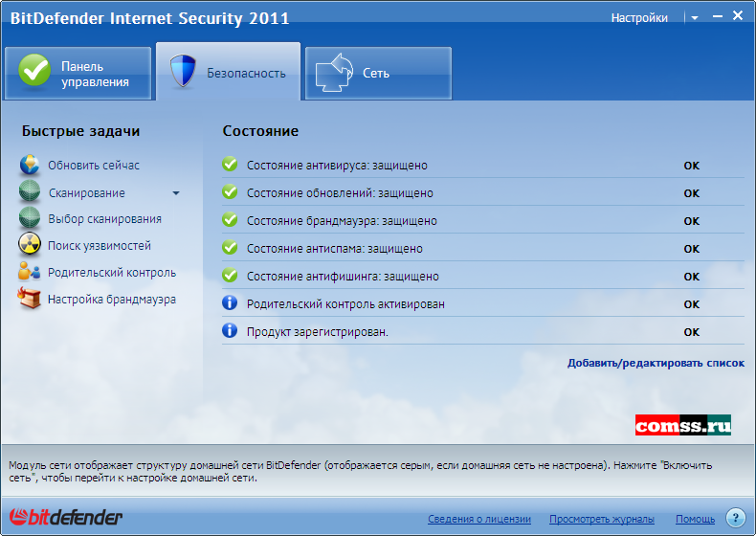Click the firewall brick icon beside Настройка брандмауэра
The width and height of the screenshot is (756, 536).
click(30, 299)
